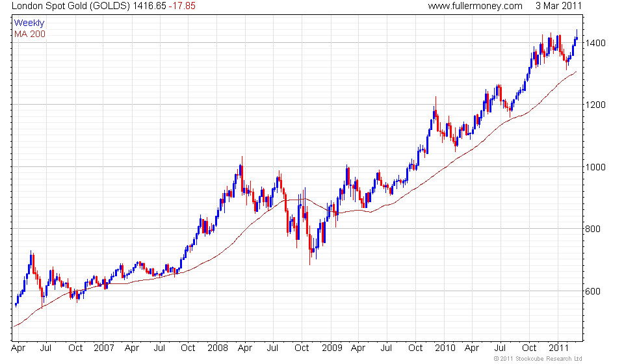Click the 3 Mar 2011 date label
The height and width of the screenshot is (364, 637).
(x=558, y=6)
